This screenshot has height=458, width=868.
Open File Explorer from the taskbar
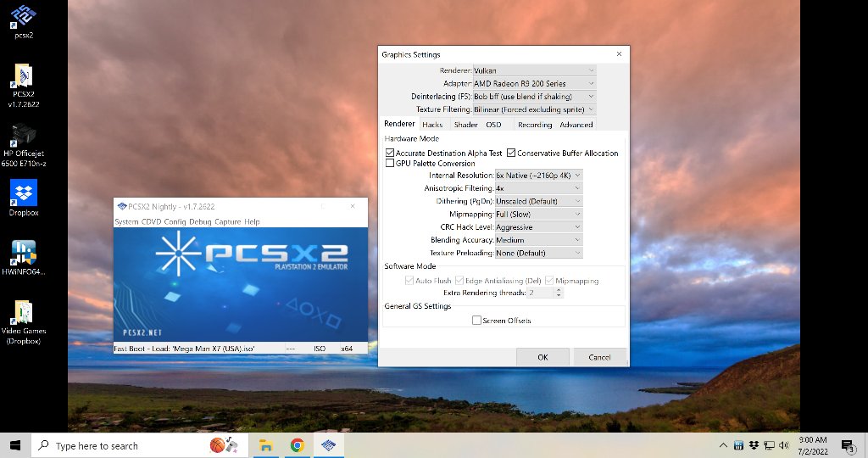point(266,445)
